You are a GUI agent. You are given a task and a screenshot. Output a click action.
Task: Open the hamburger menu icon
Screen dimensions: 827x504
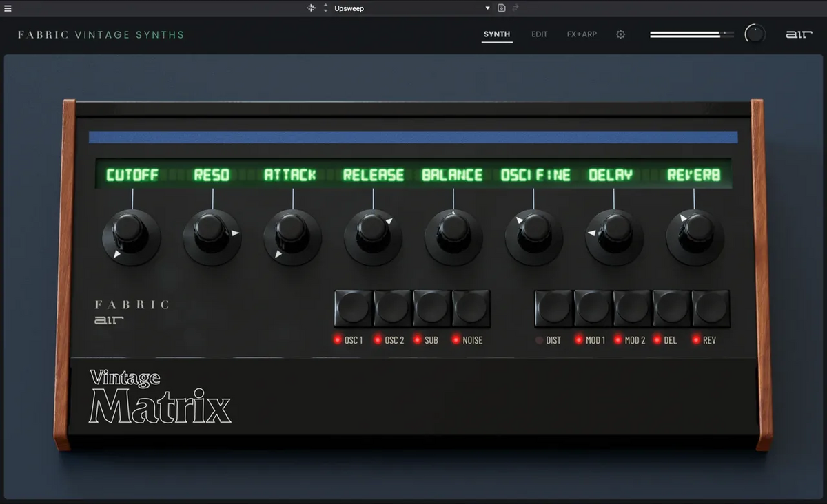click(8, 8)
